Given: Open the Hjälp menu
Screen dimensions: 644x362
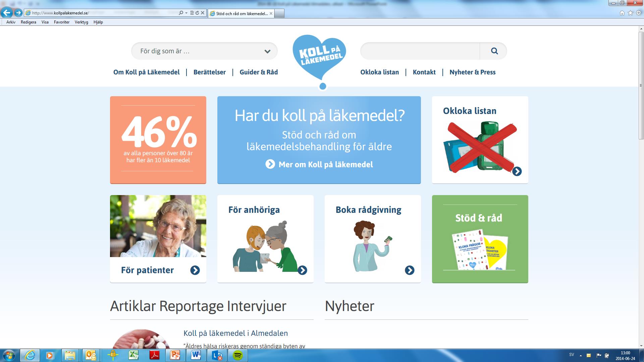Looking at the screenshot, I should click(x=98, y=22).
